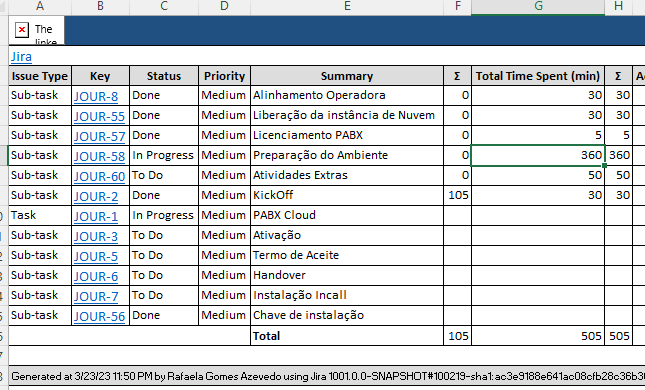Open the JOUR-3 issue link
645x390 pixels.
[96, 236]
